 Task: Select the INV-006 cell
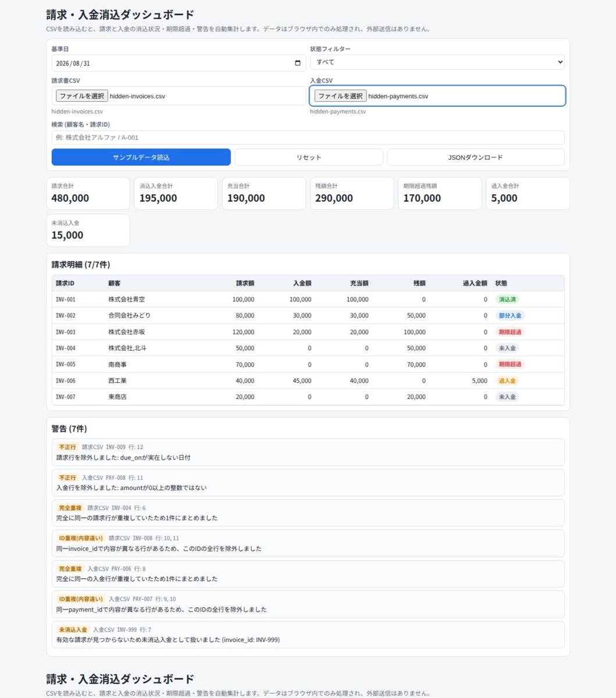(66, 381)
